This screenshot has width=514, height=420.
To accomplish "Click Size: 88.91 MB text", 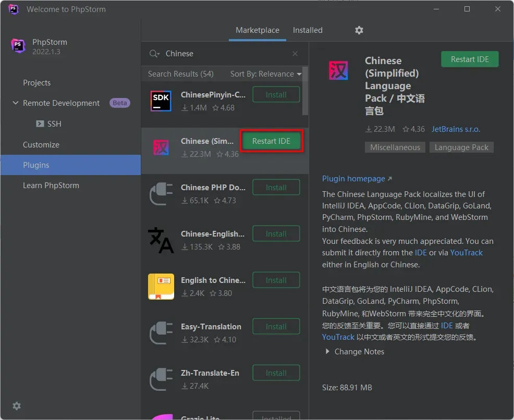I will pyautogui.click(x=347, y=388).
